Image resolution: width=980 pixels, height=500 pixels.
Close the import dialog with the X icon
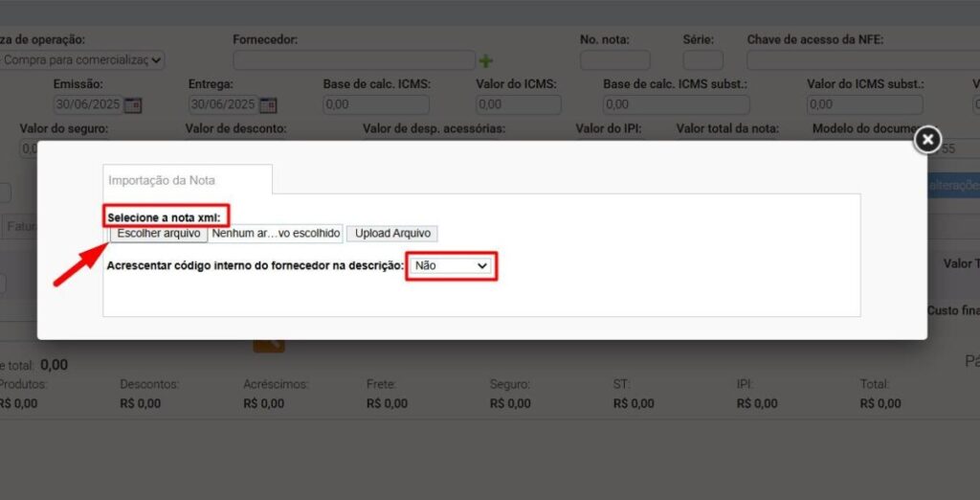point(926,140)
